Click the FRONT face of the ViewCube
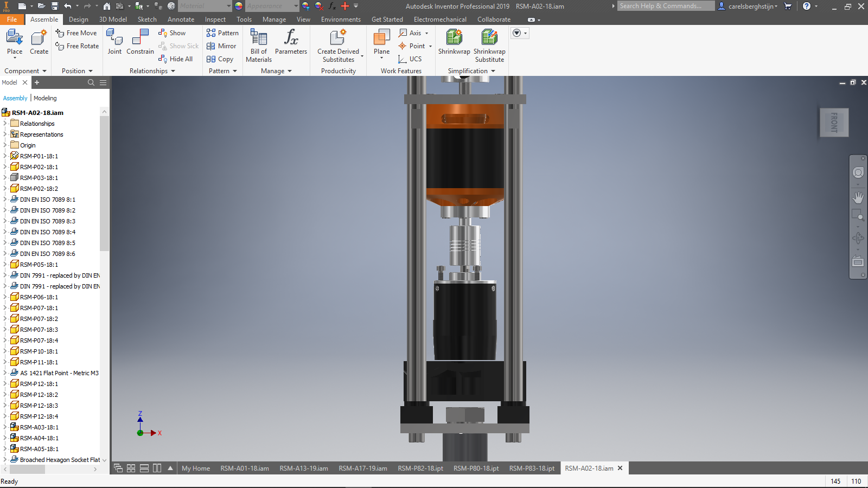 [834, 122]
